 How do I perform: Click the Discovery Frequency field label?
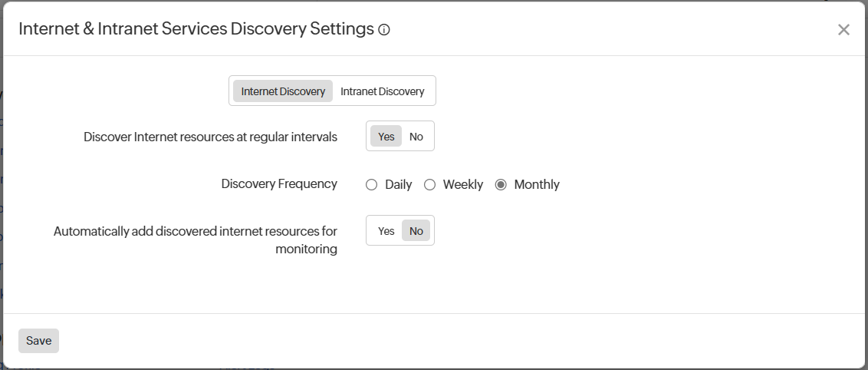[279, 184]
